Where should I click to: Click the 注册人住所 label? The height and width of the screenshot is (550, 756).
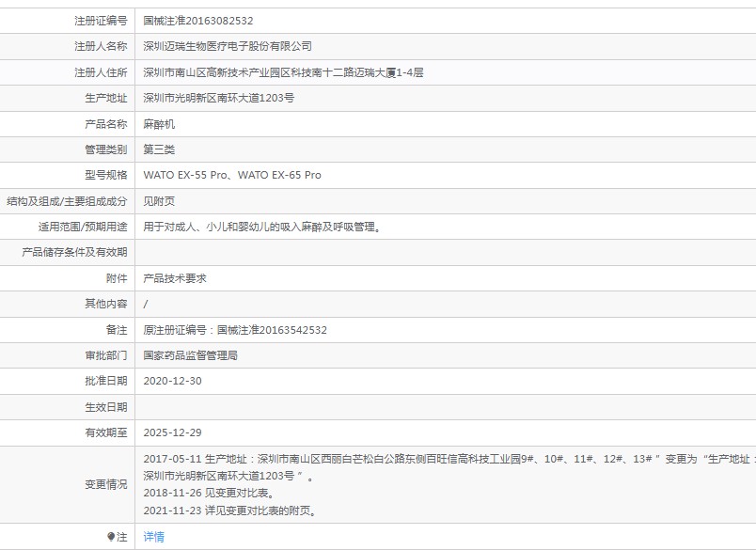pos(101,72)
